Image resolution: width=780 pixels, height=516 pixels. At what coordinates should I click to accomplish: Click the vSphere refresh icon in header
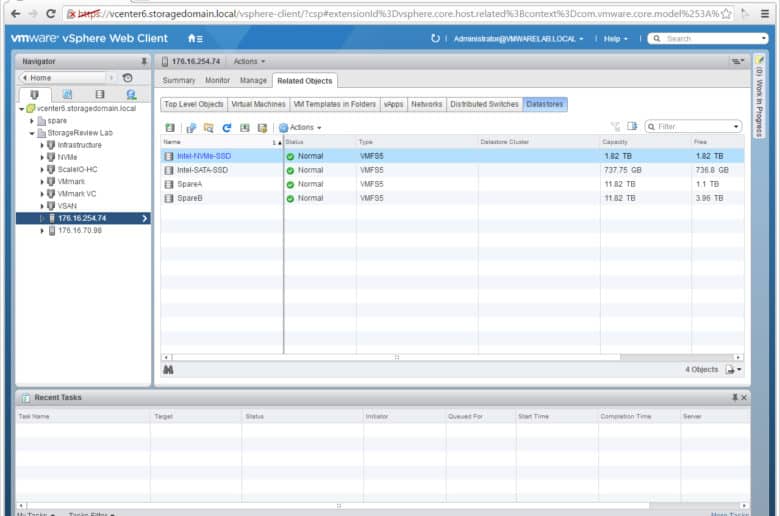click(x=435, y=38)
